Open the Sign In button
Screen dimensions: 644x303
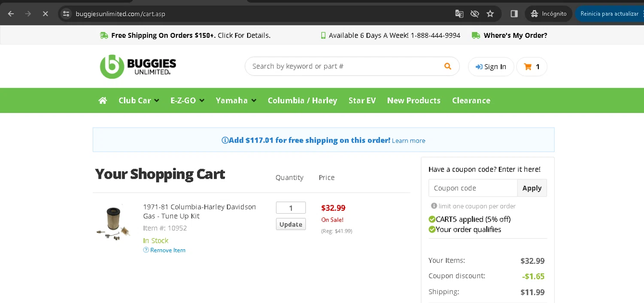491,67
